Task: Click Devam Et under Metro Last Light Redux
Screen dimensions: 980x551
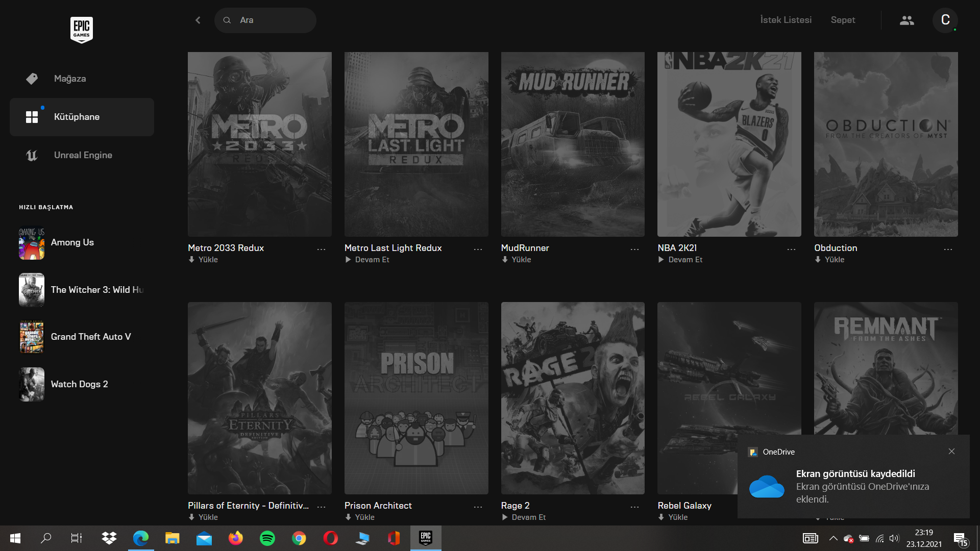Action: 372,260
